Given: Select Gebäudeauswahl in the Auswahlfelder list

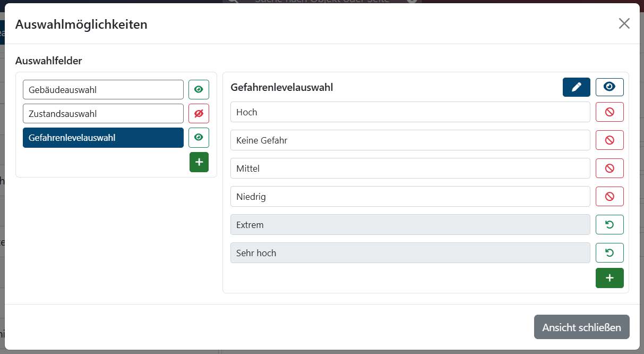Looking at the screenshot, I should [x=103, y=90].
